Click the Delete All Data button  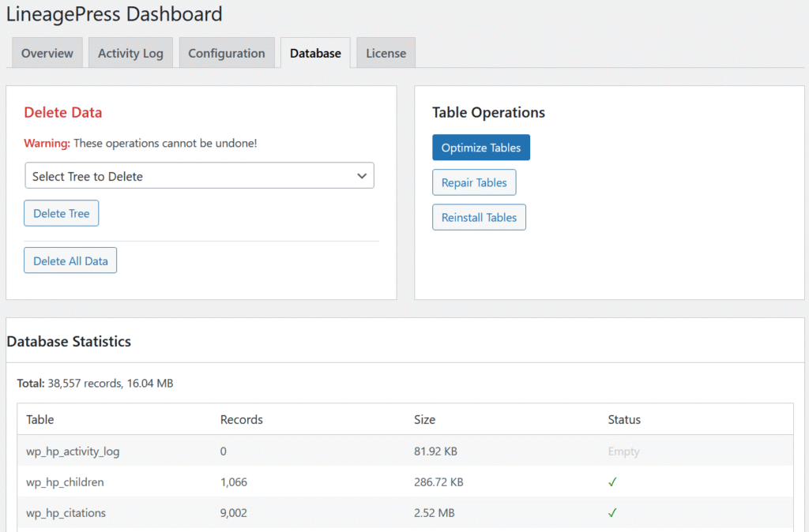coord(70,261)
